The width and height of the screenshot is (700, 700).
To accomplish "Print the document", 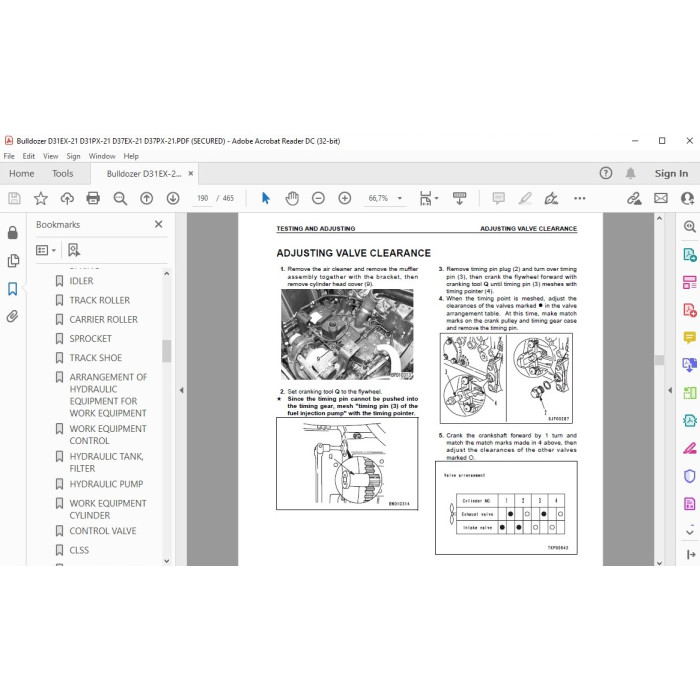I will point(93,198).
